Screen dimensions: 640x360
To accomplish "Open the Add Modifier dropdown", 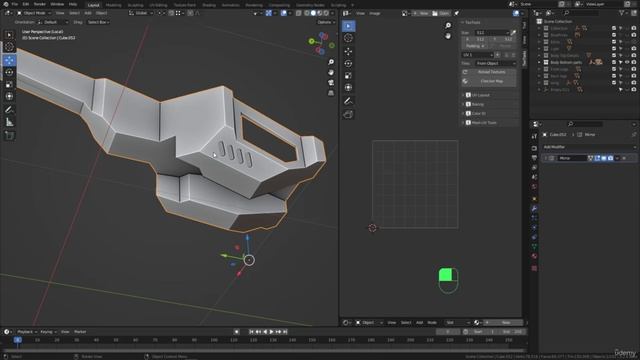I will coord(589,147).
